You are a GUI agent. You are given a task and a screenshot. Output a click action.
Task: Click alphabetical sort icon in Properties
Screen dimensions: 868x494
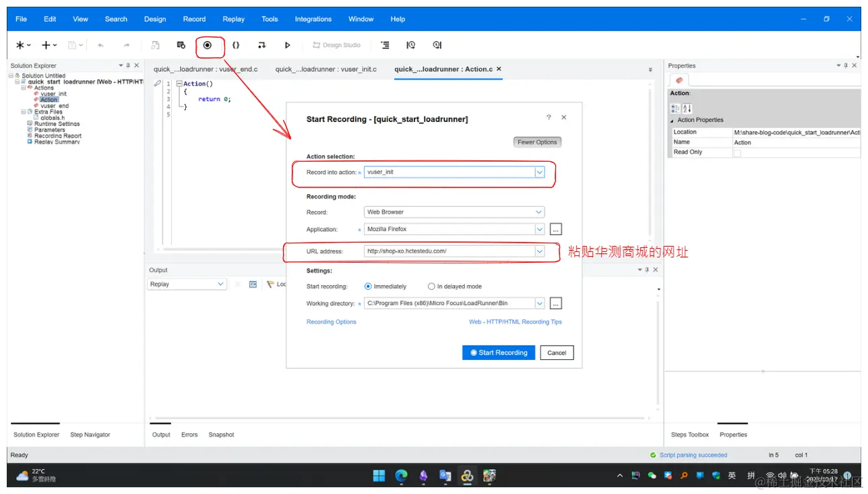[687, 109]
